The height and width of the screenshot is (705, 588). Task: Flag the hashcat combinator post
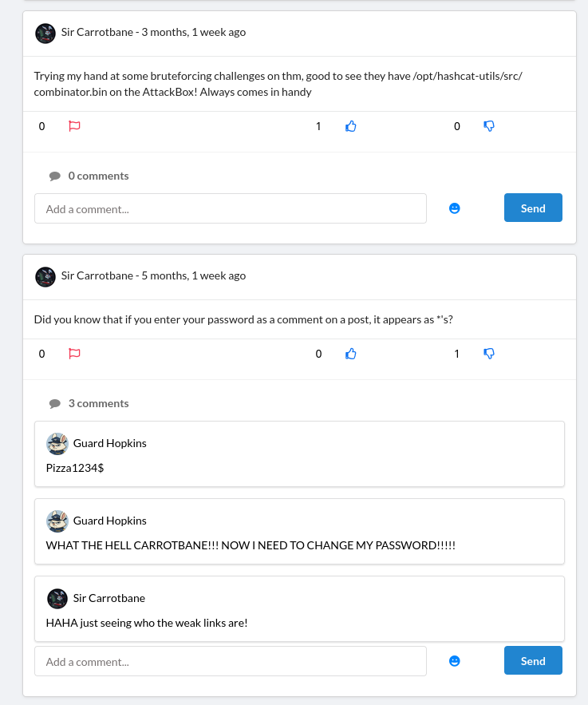click(75, 126)
